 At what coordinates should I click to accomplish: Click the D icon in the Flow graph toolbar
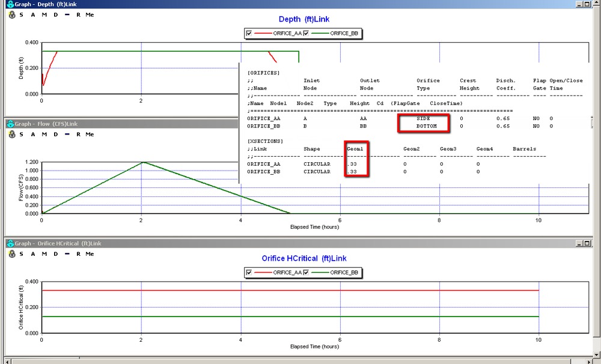[55, 134]
